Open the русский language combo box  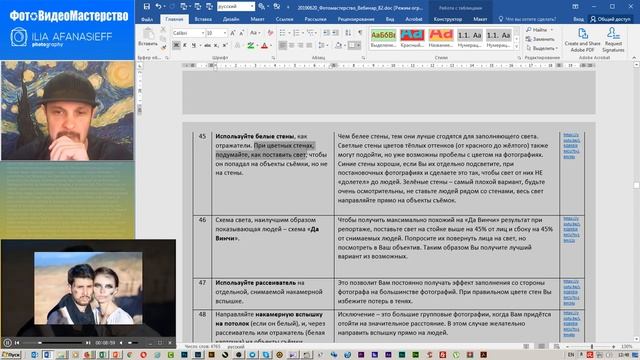236,7
